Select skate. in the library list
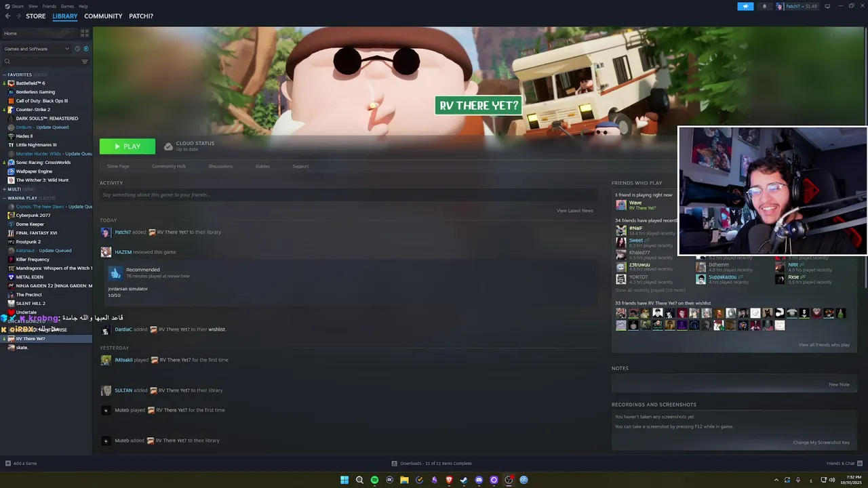868x488 pixels. pyautogui.click(x=22, y=348)
